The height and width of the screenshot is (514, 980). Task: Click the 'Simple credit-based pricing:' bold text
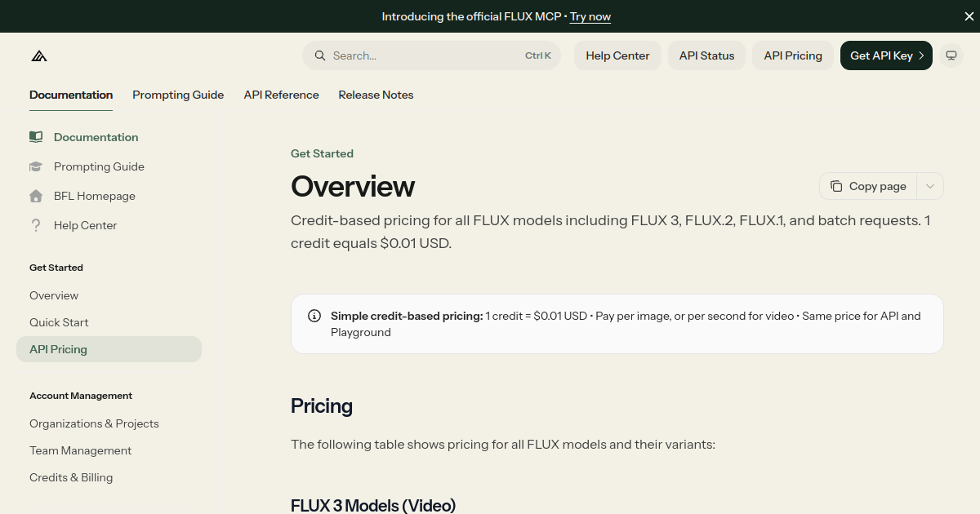pos(407,316)
